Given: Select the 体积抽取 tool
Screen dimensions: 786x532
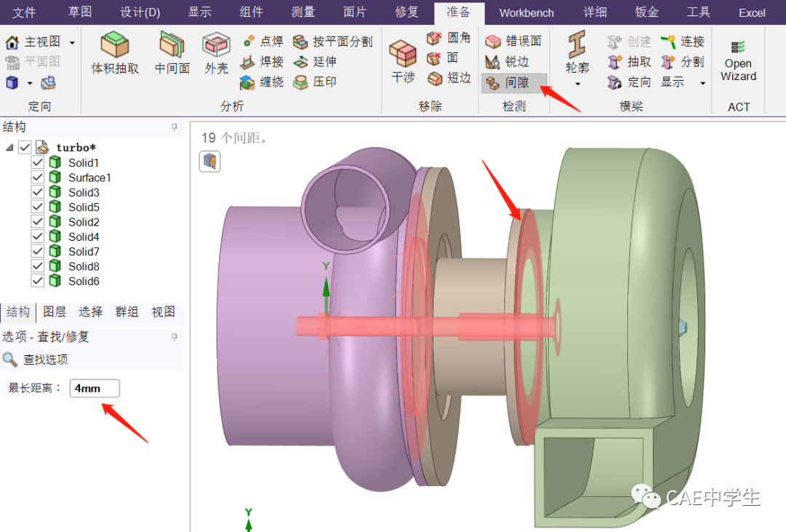Looking at the screenshot, I should point(115,52).
